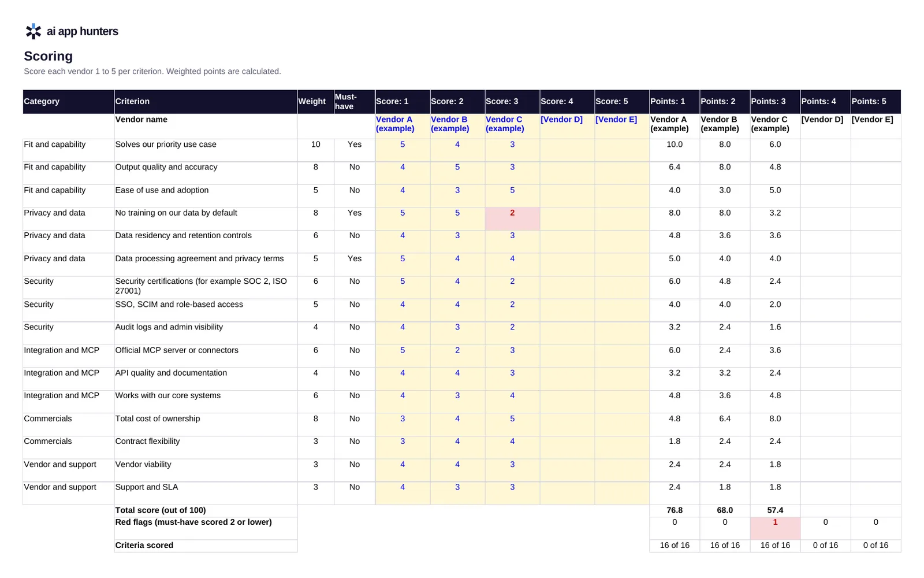Select 'Vendor viability' criterion cell
Image resolution: width=924 pixels, height=578 pixels.
pos(206,470)
